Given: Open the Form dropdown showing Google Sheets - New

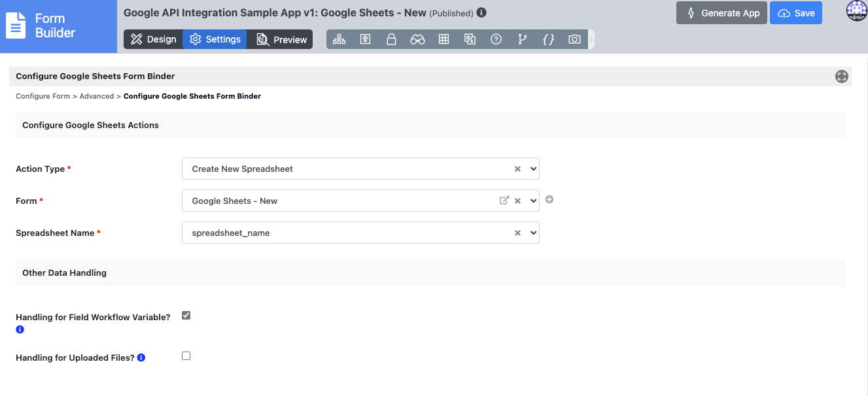Looking at the screenshot, I should (x=360, y=201).
